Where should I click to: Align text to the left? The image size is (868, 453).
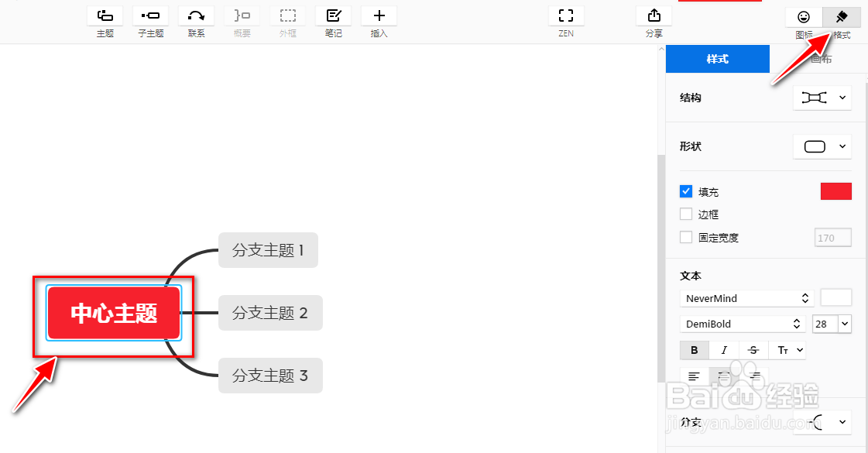pyautogui.click(x=695, y=376)
